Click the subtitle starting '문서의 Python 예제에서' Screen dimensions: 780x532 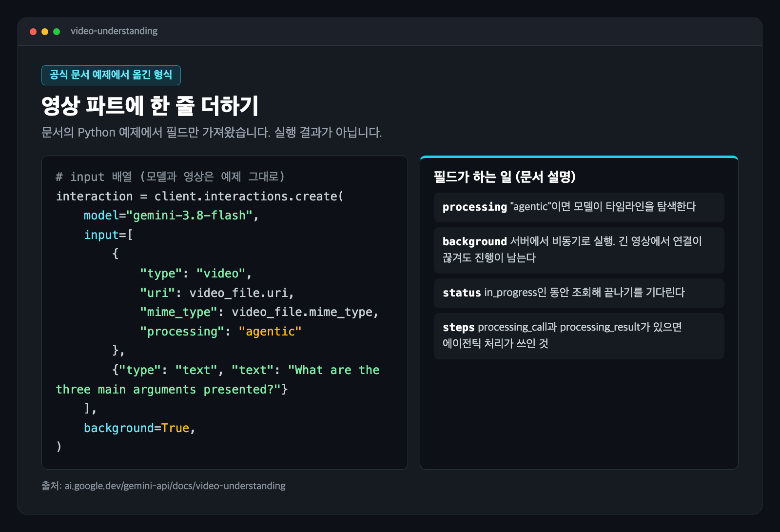(212, 133)
